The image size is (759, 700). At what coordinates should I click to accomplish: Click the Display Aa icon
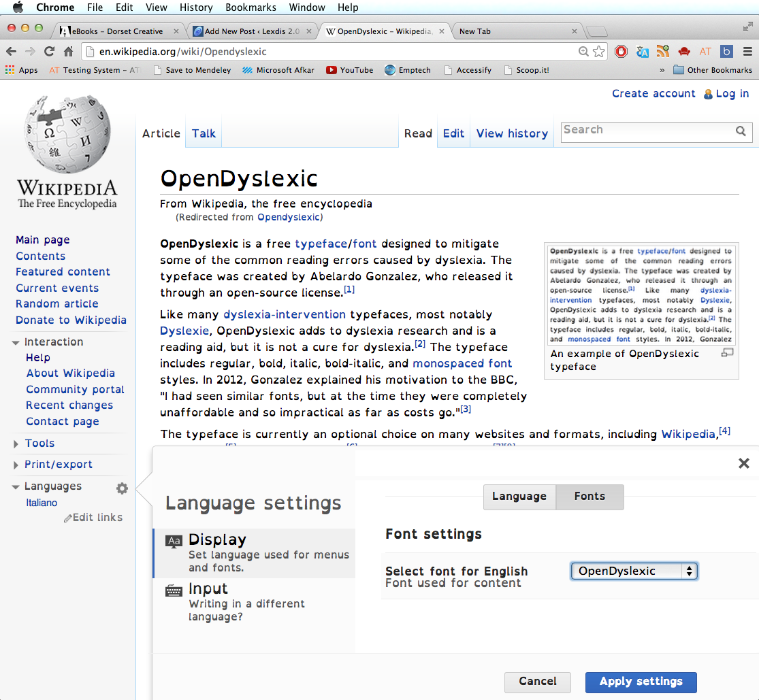coord(174,541)
